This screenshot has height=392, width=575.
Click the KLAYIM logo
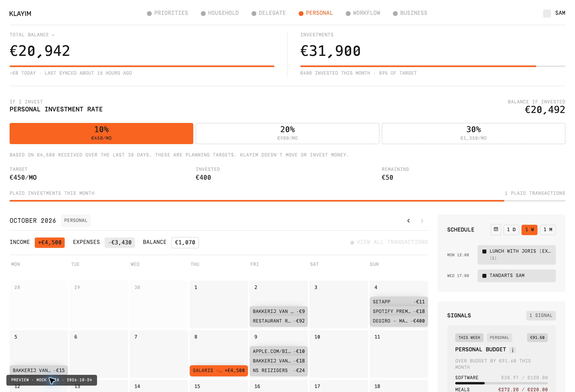point(20,13)
